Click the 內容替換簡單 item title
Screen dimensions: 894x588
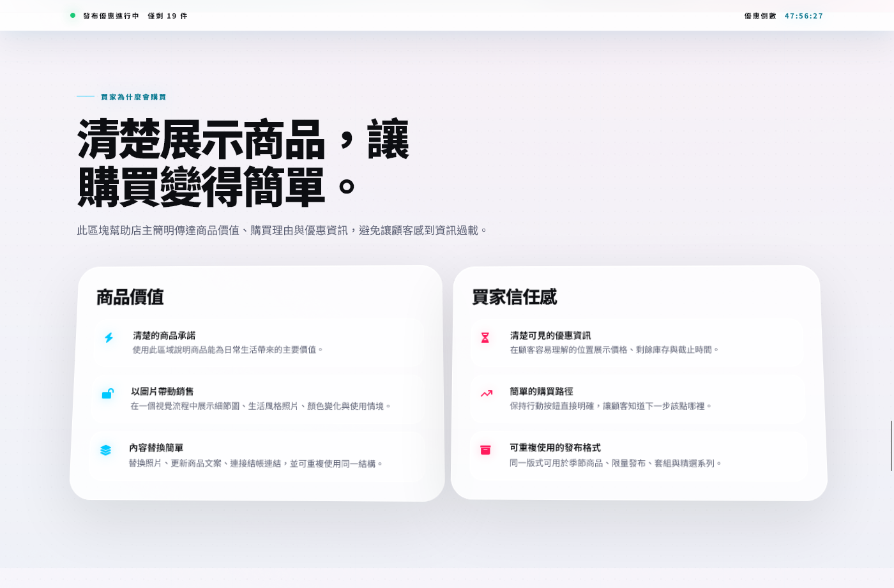156,448
